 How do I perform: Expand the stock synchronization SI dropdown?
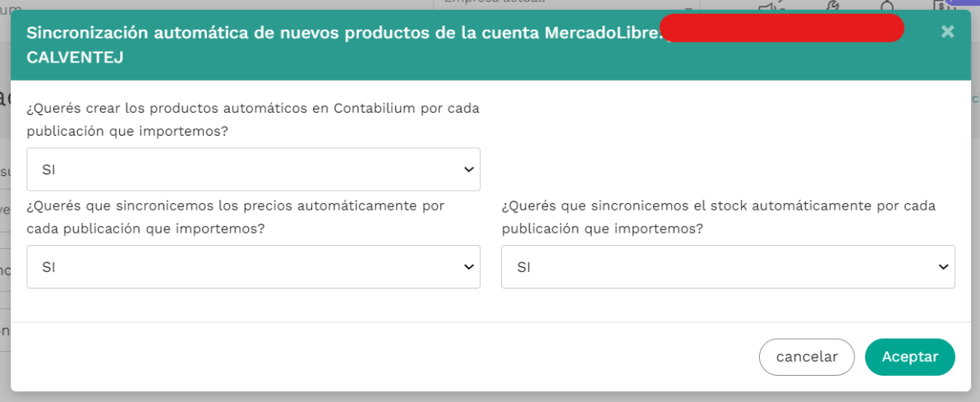tap(728, 267)
